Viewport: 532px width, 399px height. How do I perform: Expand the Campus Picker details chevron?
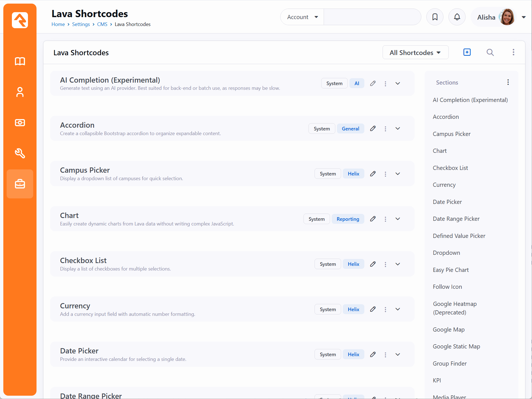398,174
